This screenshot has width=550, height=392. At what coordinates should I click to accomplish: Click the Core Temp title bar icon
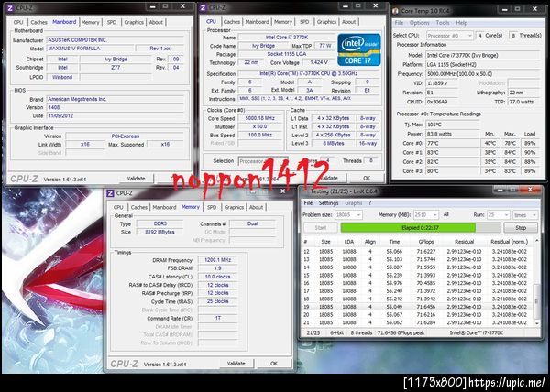(396, 11)
